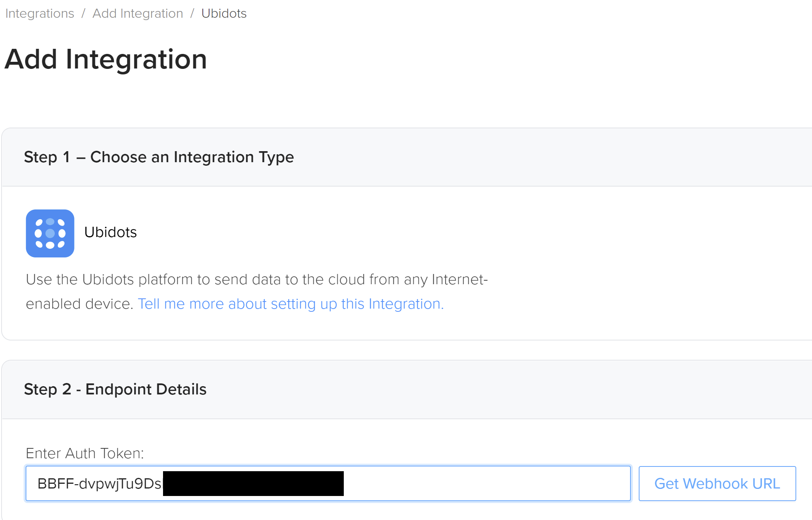Select the Step 1 Choose an Integration Type header
Screen dimensions: 812x520
pos(159,157)
